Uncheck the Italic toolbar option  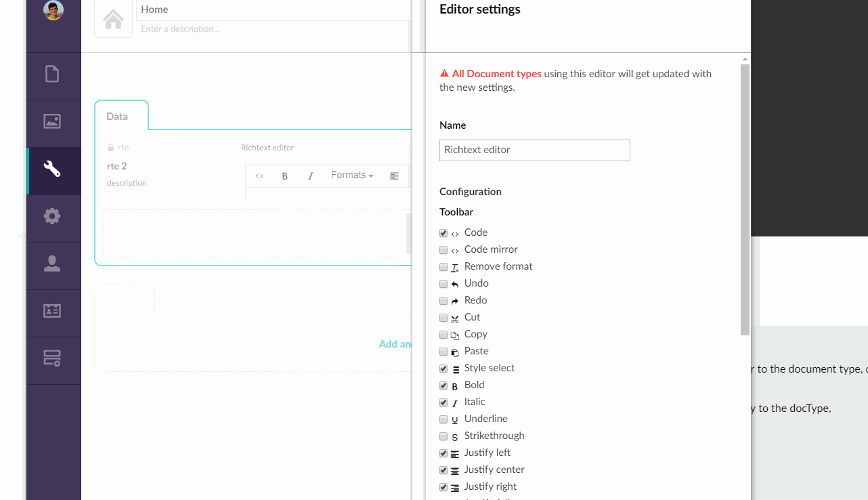(443, 402)
